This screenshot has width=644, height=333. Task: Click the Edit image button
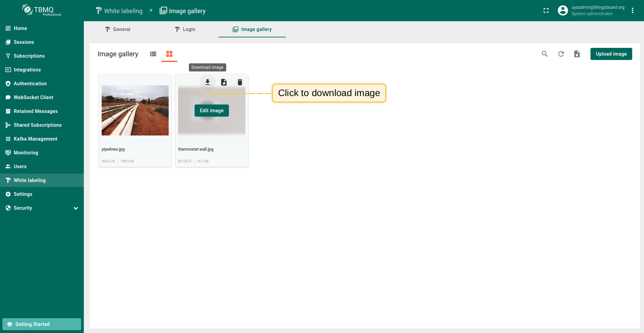click(211, 111)
